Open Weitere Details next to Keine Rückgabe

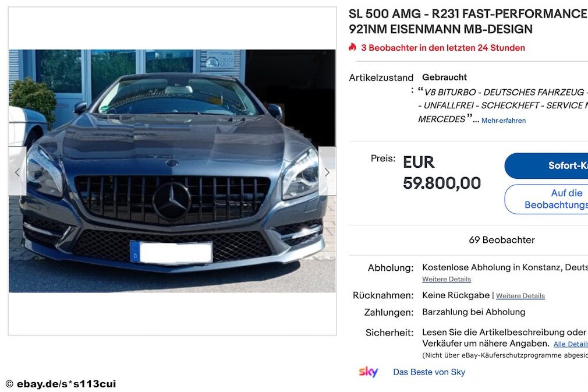point(520,296)
